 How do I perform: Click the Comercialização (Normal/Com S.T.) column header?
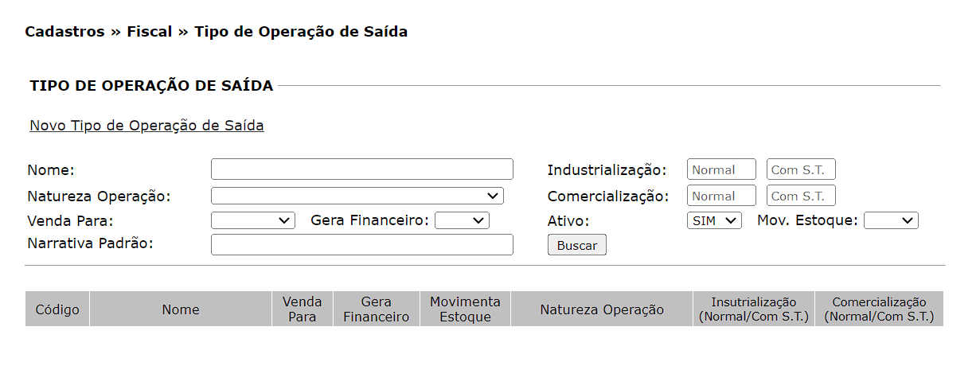pyautogui.click(x=879, y=309)
